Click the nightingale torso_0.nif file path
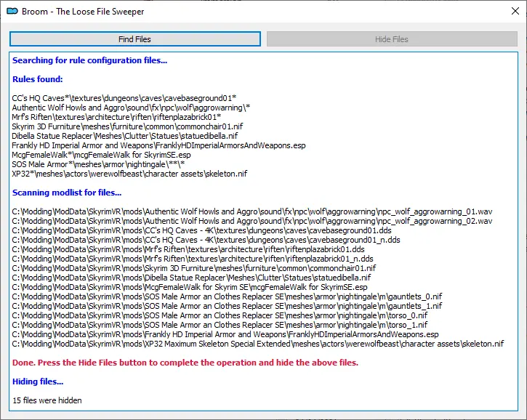 [220, 315]
